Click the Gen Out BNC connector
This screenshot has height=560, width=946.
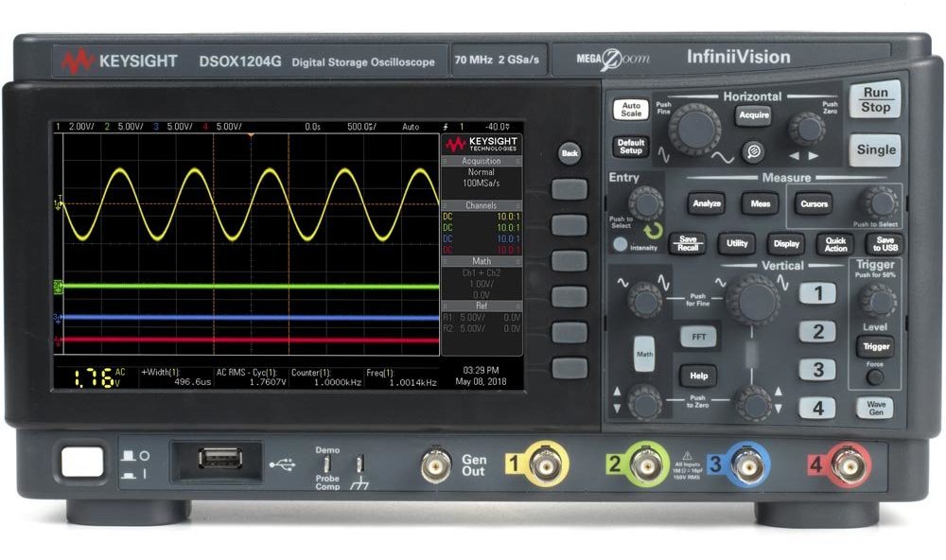click(x=436, y=465)
